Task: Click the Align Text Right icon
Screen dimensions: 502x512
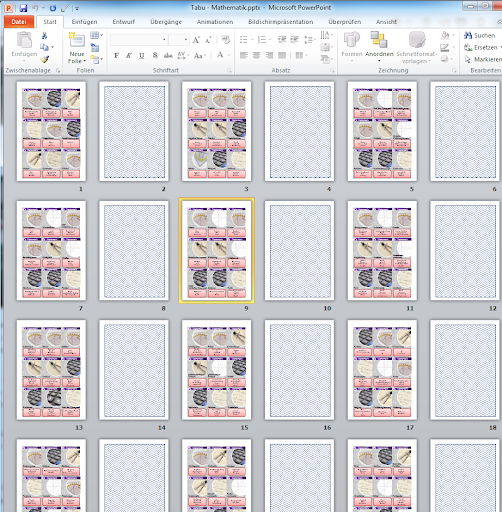Action: tap(269, 55)
